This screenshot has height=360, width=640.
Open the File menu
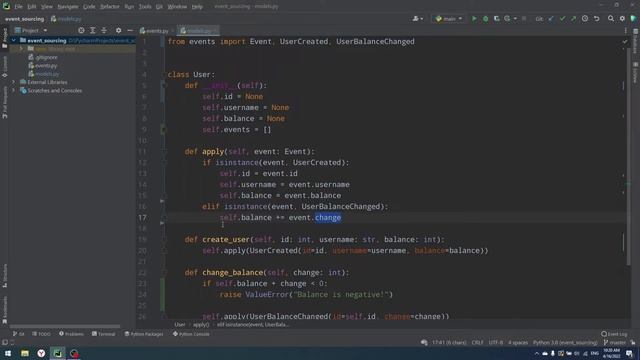point(19,7)
